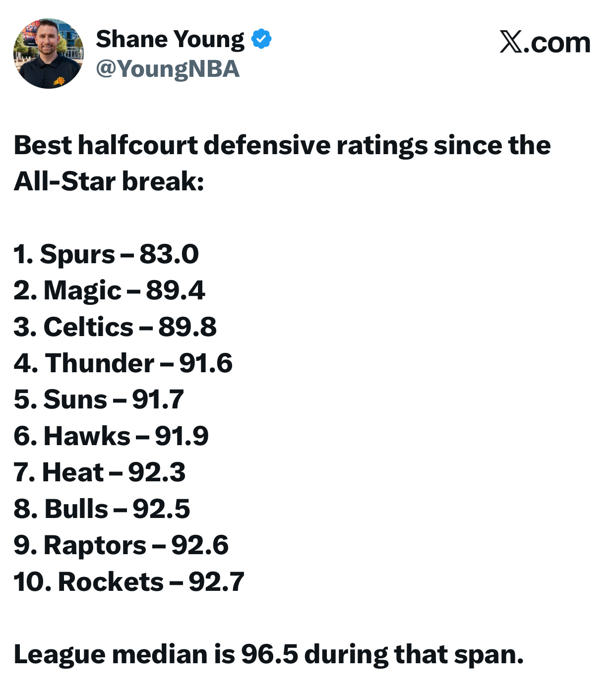Viewport: 616px width, 689px height.
Task: Click the 'Best halfcourt defensive ratings' heading line
Action: pyautogui.click(x=282, y=146)
